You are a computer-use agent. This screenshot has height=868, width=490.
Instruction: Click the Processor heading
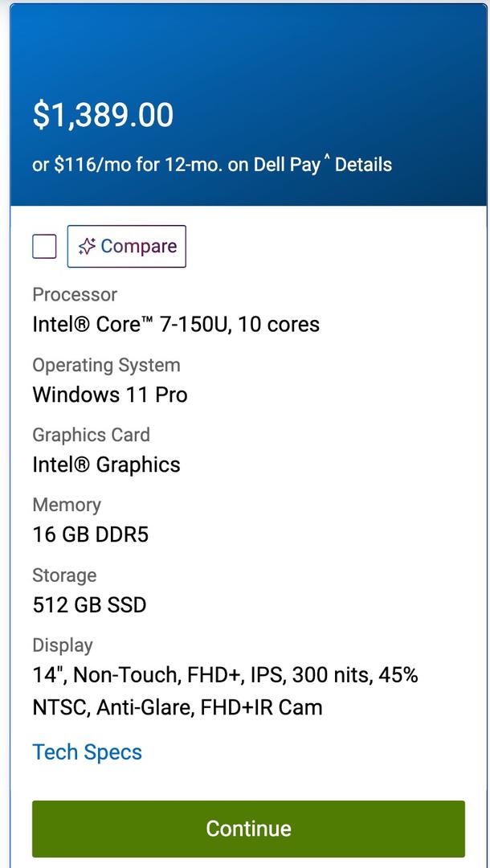pos(75,295)
